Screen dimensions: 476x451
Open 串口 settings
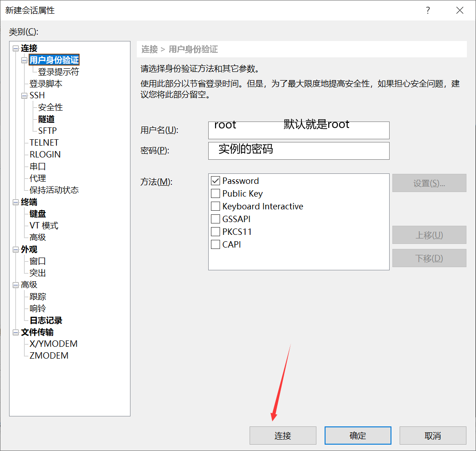[x=38, y=167]
